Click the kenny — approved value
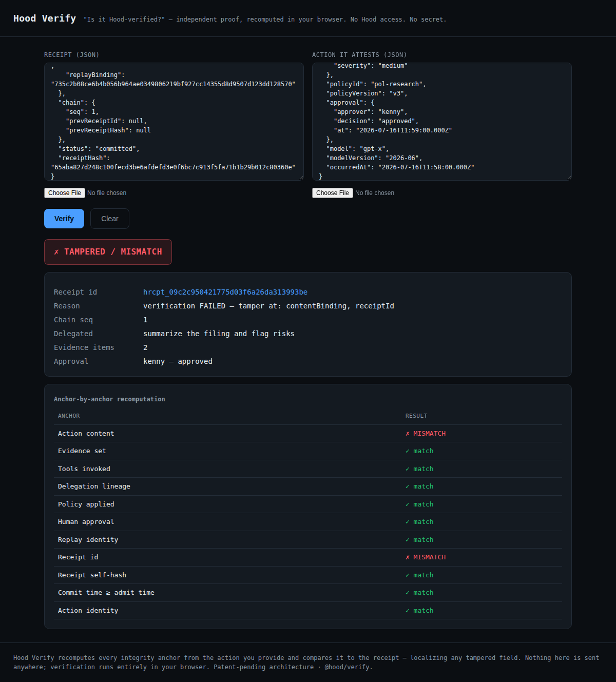Image resolution: width=616 pixels, height=682 pixels. [178, 361]
